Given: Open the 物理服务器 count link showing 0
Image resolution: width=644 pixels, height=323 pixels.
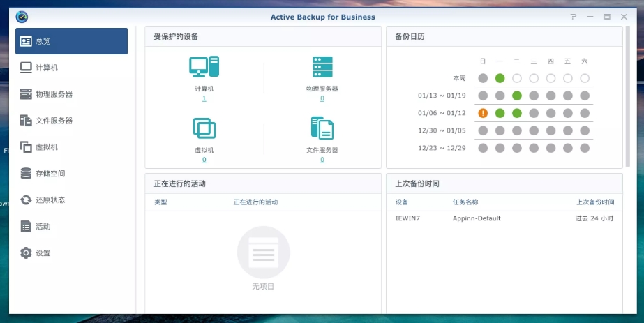Looking at the screenshot, I should 322,98.
